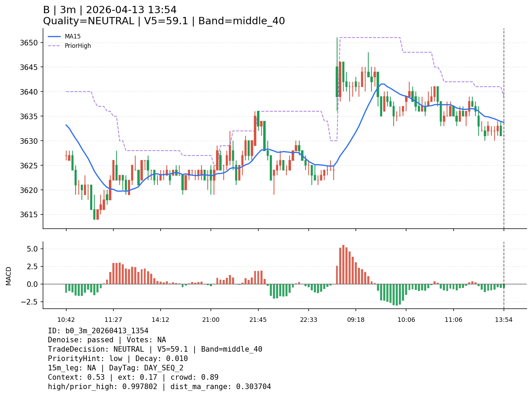The image size is (532, 396).
Task: Select the 09:18 time axis label
Action: 355,320
